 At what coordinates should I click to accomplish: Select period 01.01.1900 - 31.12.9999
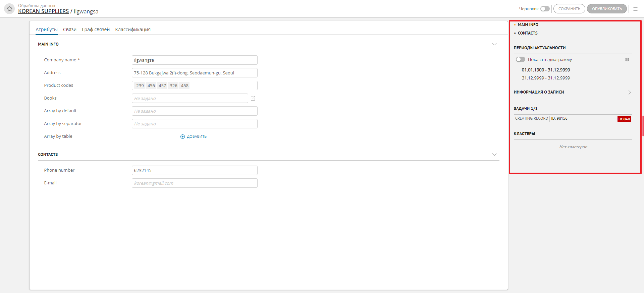(546, 70)
